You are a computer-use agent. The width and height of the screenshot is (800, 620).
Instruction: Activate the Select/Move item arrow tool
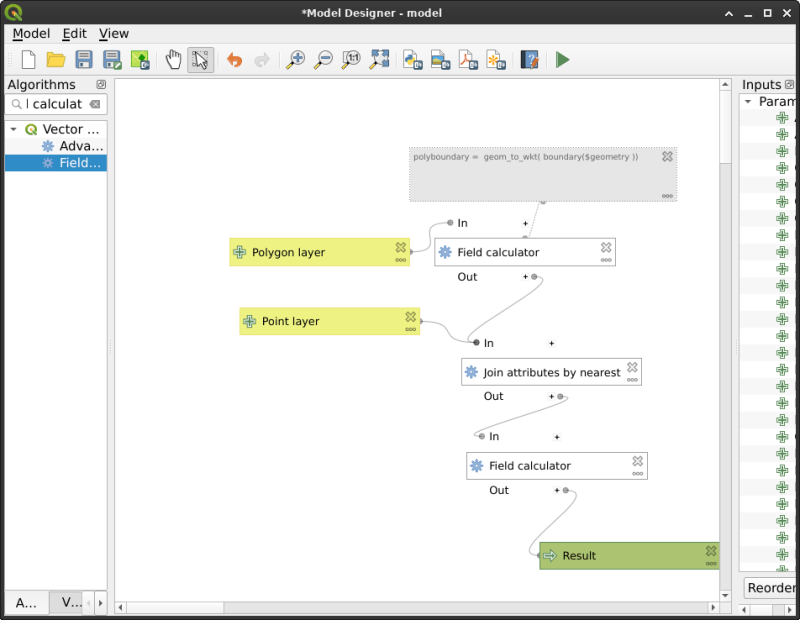[201, 60]
